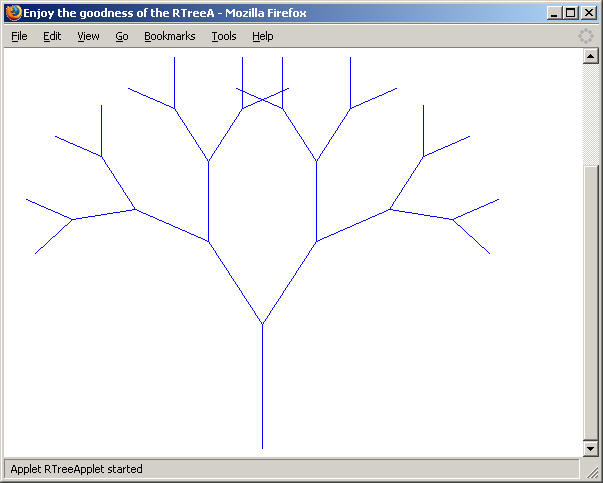Click the loading throbber icon
This screenshot has height=483, width=603.
click(586, 36)
